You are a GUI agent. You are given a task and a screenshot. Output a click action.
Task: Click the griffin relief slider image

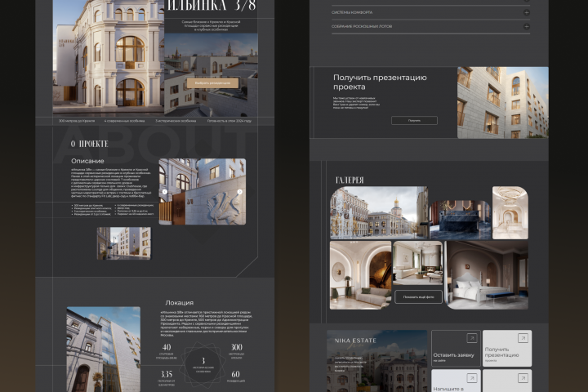203,192
